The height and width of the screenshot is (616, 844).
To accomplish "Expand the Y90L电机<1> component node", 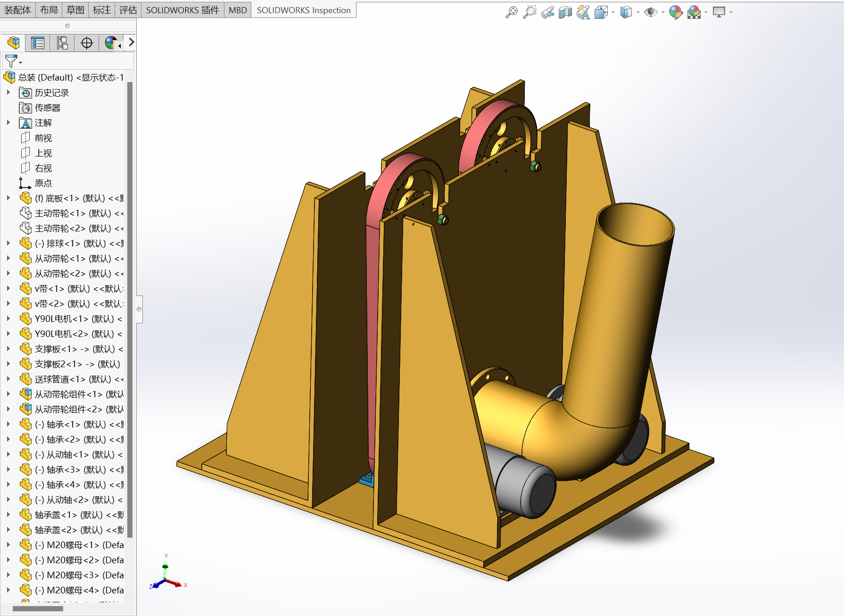I will [8, 319].
